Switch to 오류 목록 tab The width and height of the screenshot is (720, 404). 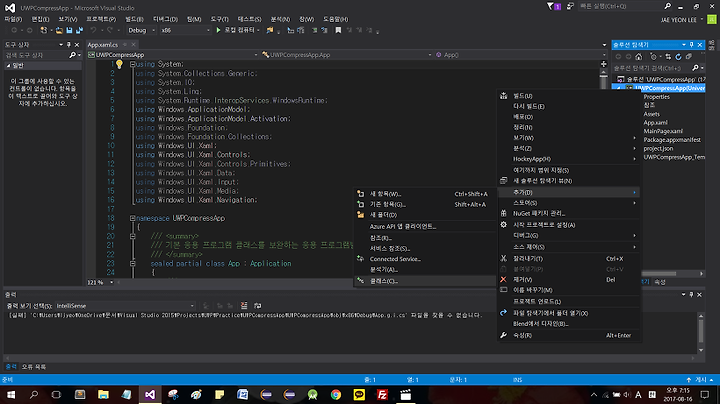[34, 367]
